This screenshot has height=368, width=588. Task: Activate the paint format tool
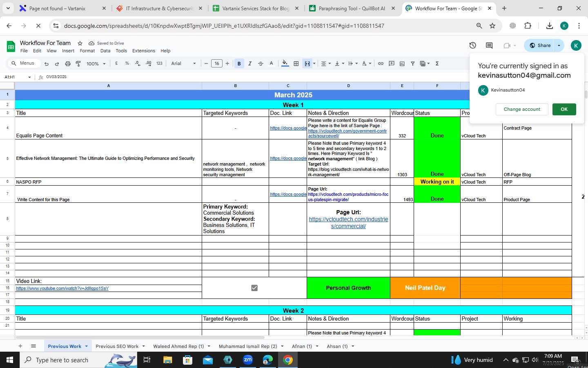(x=78, y=64)
